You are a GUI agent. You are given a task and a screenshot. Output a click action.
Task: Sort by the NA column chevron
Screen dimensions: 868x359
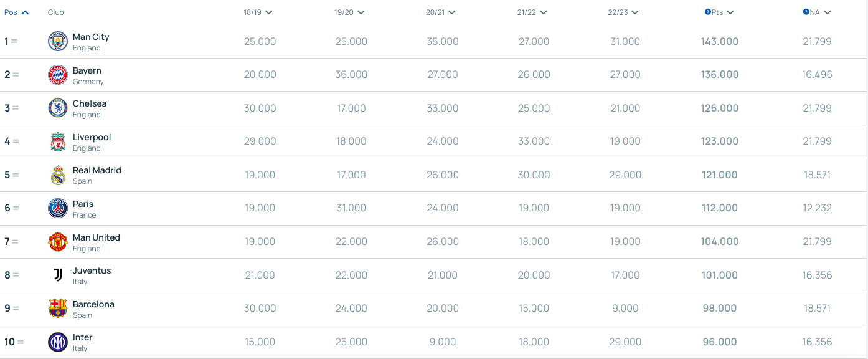tap(828, 12)
